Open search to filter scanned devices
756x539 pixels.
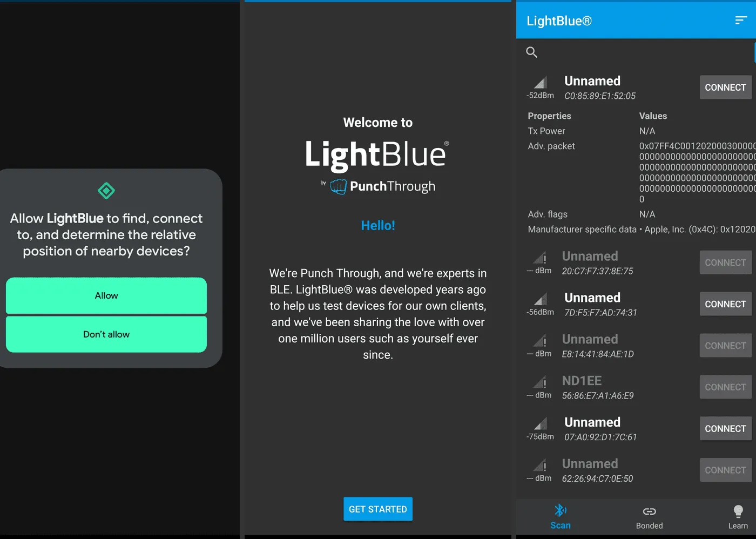point(531,52)
